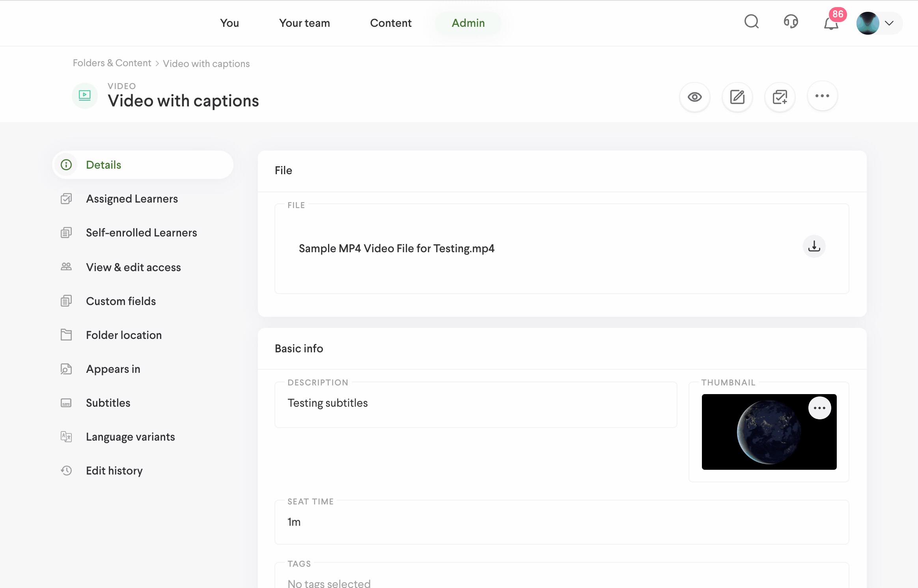
Task: Click the search magnifier icon
Action: pyautogui.click(x=751, y=22)
